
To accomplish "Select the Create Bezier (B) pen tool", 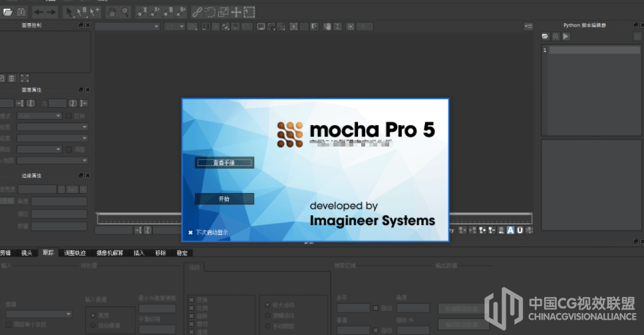I will coord(168,13).
